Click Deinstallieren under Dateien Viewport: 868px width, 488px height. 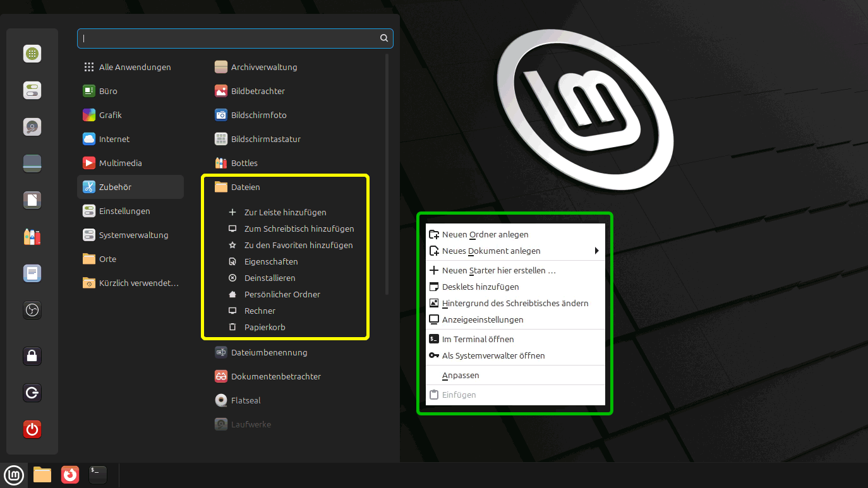[x=270, y=278]
